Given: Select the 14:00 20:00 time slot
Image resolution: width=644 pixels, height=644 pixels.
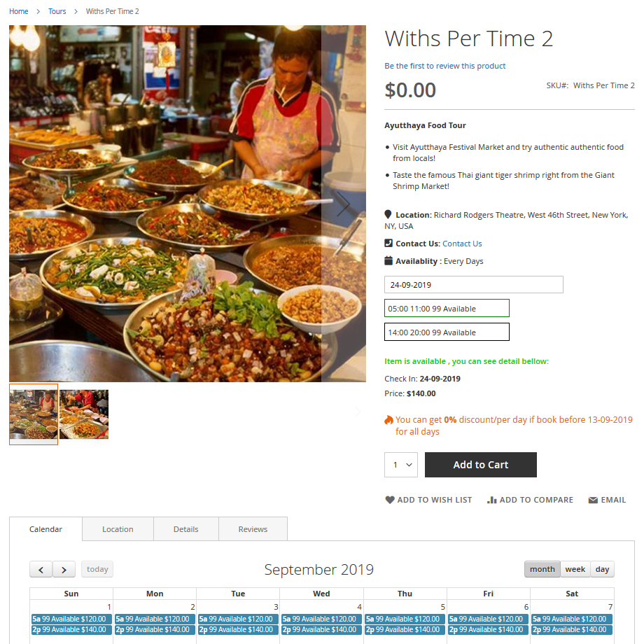Looking at the screenshot, I should (x=447, y=332).
